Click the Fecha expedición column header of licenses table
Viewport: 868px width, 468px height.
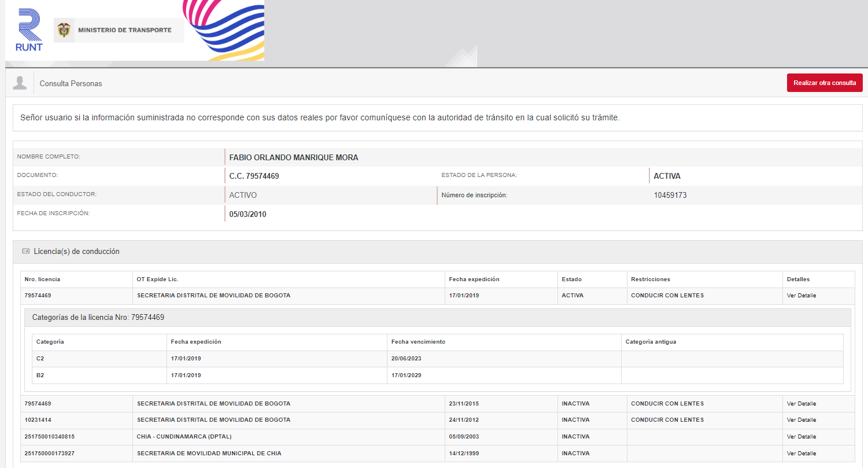click(x=474, y=279)
